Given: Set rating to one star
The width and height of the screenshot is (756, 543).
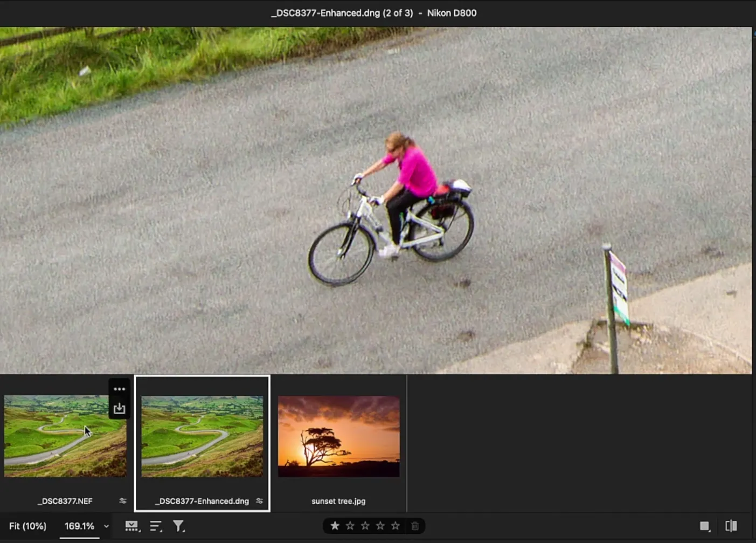Looking at the screenshot, I should click(335, 526).
